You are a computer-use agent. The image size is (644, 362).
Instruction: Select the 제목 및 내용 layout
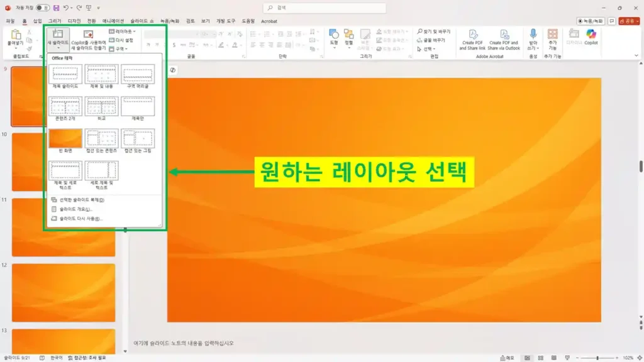pos(101,76)
